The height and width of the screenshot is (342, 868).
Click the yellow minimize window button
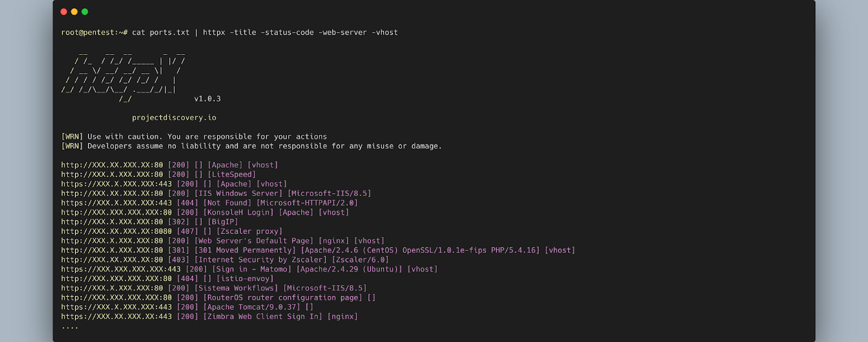click(74, 11)
